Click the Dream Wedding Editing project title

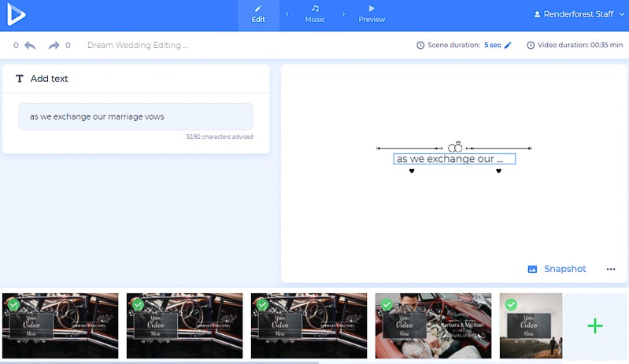(138, 46)
